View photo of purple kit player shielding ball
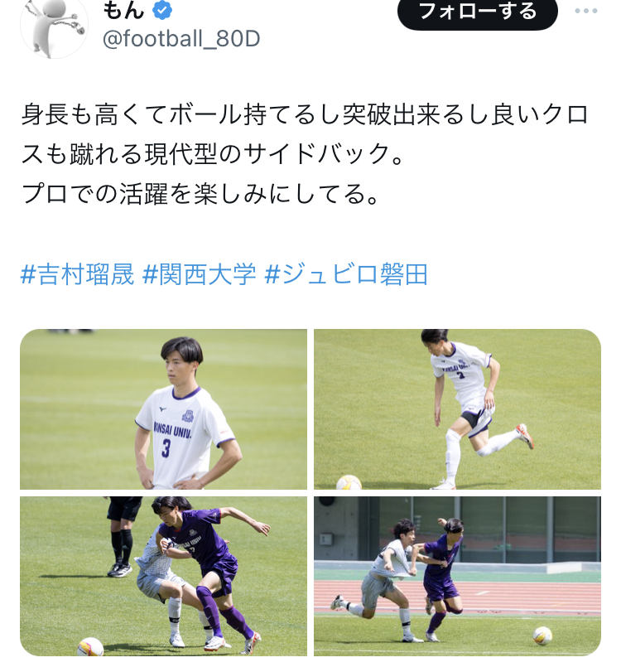The height and width of the screenshot is (672, 621). click(x=164, y=577)
